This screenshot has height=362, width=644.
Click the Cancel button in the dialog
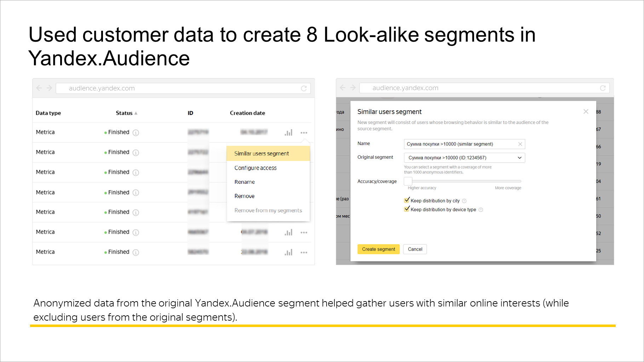[415, 249]
